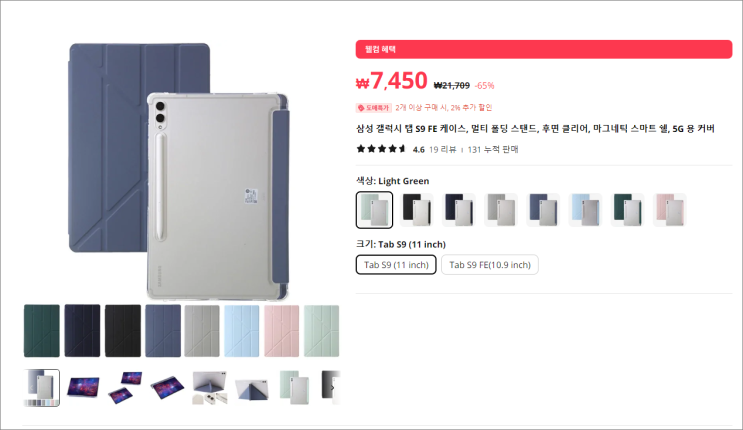Click the red welcome benefit banner
The height and width of the screenshot is (430, 743).
(544, 49)
